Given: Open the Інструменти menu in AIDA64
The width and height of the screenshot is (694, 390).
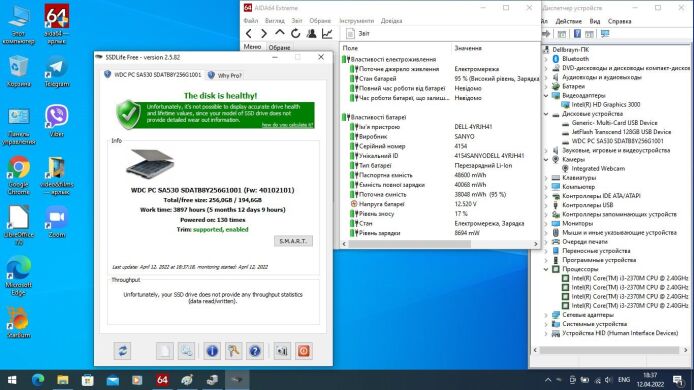Looking at the screenshot, I should coord(357,21).
